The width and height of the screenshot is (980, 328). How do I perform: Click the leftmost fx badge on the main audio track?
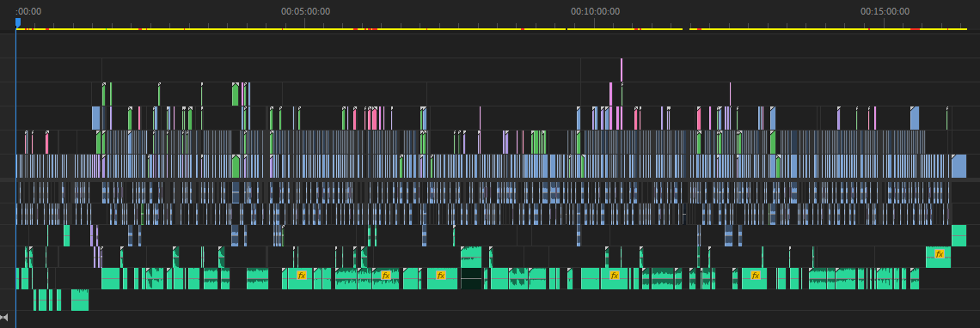pos(302,275)
